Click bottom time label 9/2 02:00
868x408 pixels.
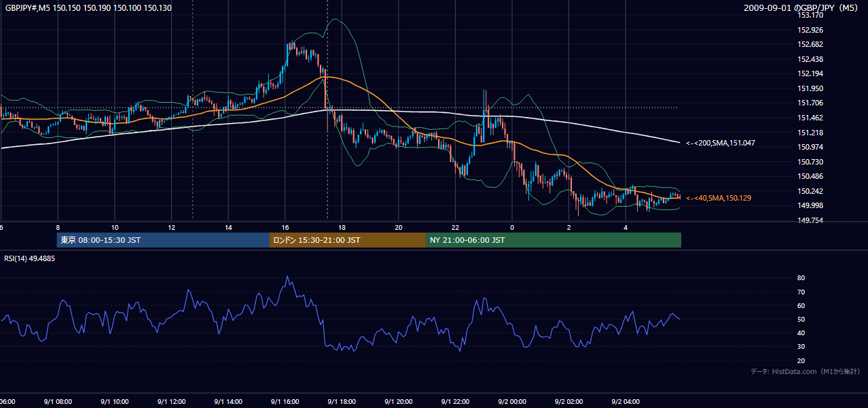pos(568,401)
